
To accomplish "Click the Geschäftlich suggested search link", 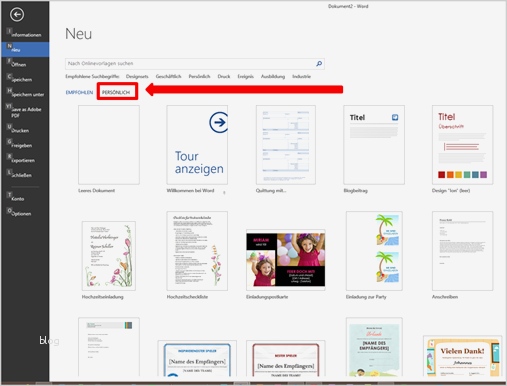I will click(x=168, y=76).
